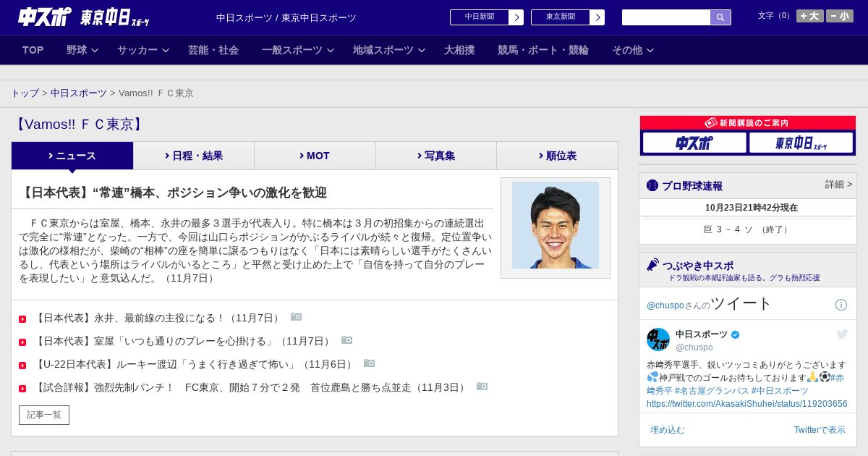
Task: Click the #名古屋グランパス hashtag
Action: (x=711, y=391)
